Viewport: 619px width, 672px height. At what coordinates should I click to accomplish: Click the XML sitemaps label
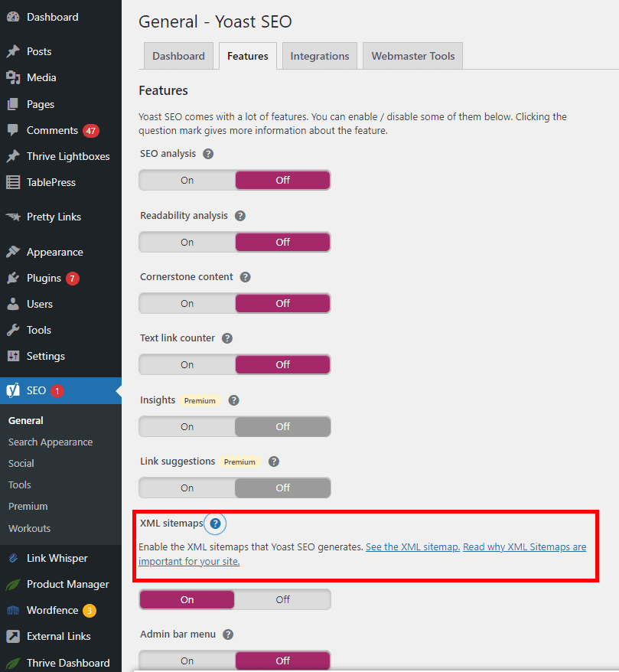(171, 524)
